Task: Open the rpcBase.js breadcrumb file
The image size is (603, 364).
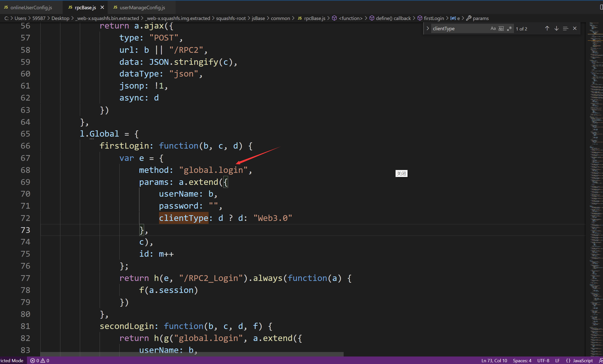Action: pyautogui.click(x=311, y=18)
